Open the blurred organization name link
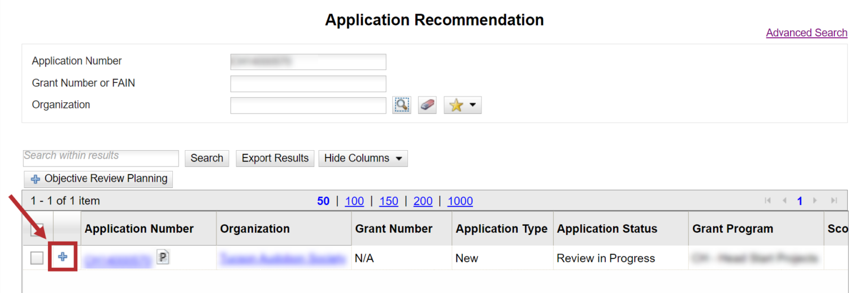Image resolution: width=868 pixels, height=293 pixels. click(283, 259)
